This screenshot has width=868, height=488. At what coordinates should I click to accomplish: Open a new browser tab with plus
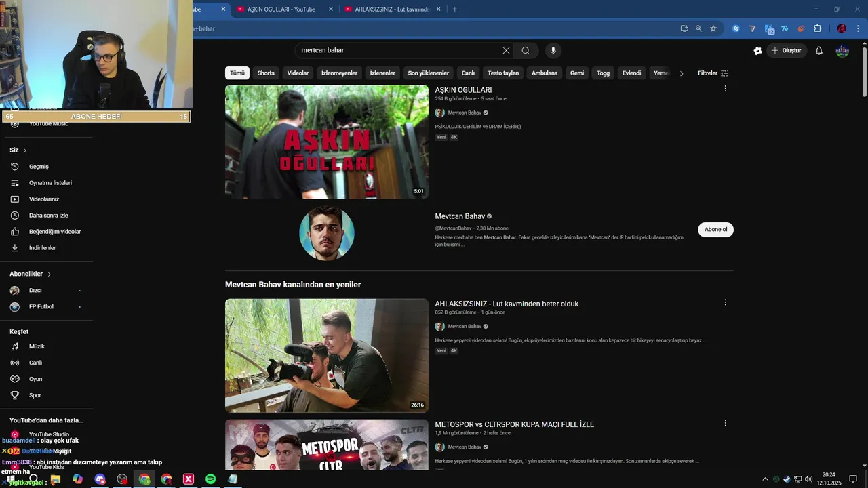[454, 9]
